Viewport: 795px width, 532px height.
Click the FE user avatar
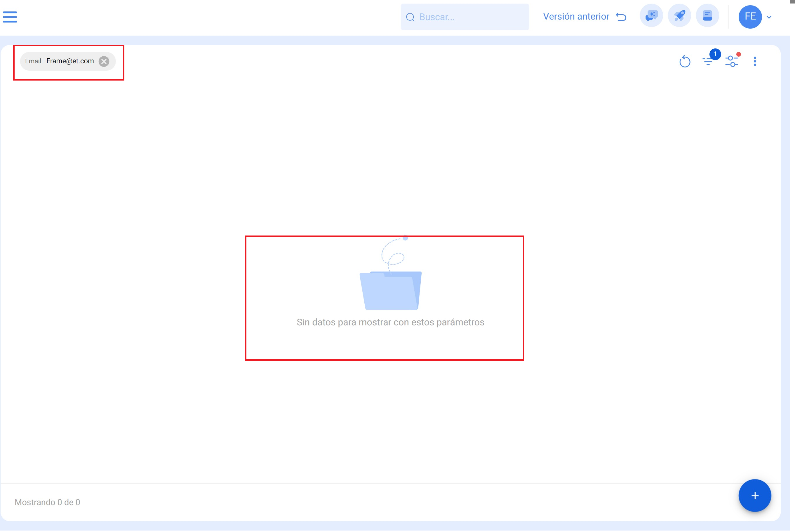click(750, 17)
